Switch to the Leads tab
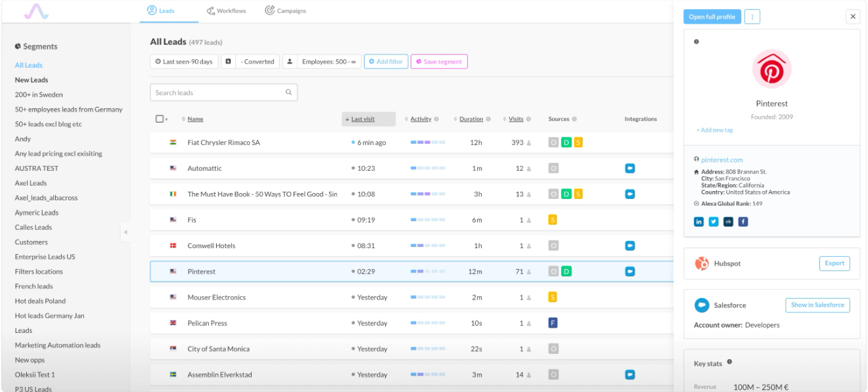The width and height of the screenshot is (868, 392). pyautogui.click(x=160, y=11)
